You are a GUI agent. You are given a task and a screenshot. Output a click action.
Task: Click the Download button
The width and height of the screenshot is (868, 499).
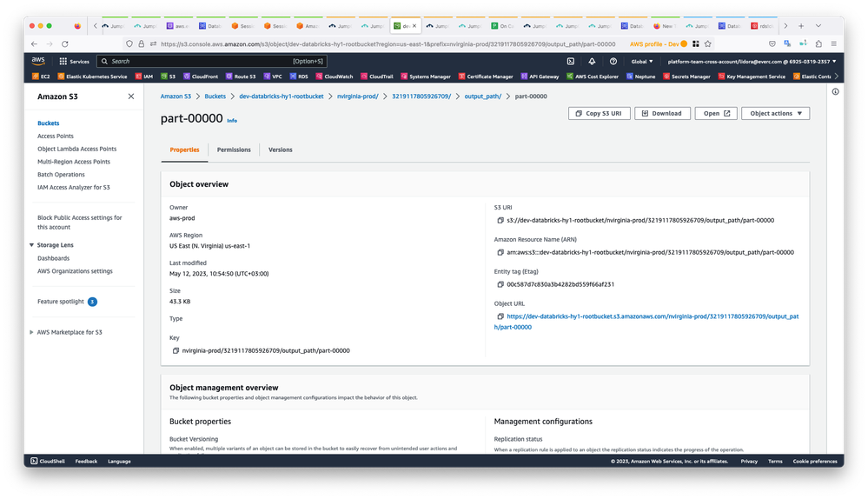pyautogui.click(x=662, y=113)
